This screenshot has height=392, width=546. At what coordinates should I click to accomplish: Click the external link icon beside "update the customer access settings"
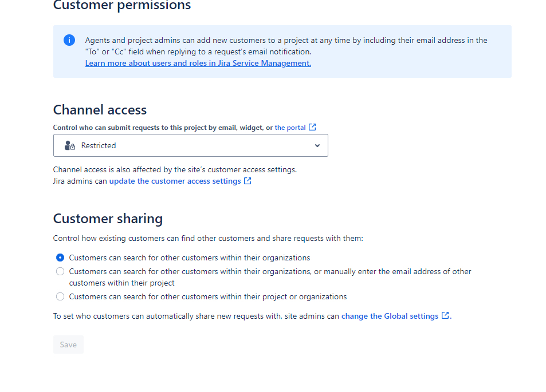click(x=248, y=180)
